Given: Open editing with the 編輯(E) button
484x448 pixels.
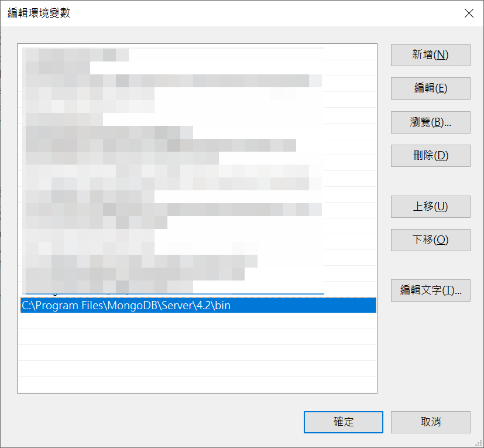Looking at the screenshot, I should [x=430, y=88].
